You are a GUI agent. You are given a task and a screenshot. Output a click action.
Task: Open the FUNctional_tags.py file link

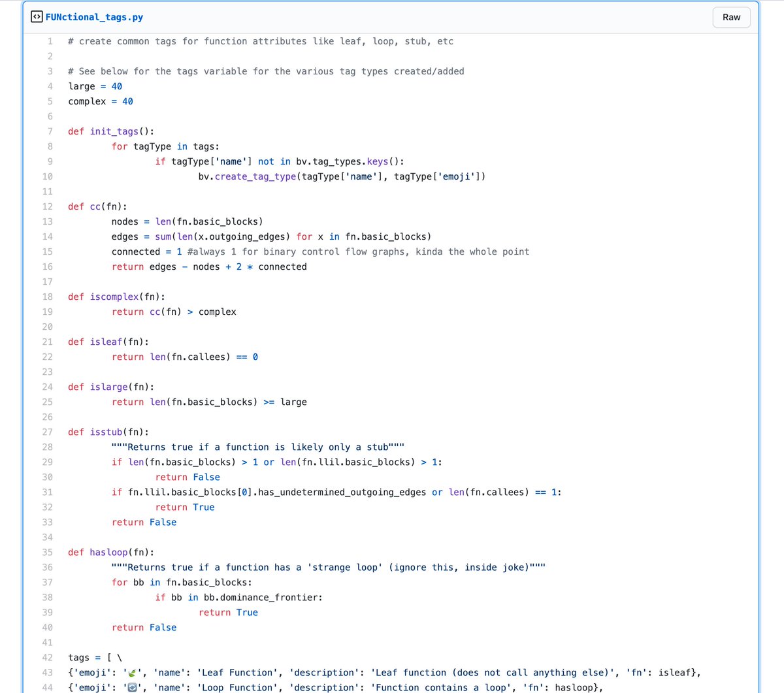pos(94,17)
